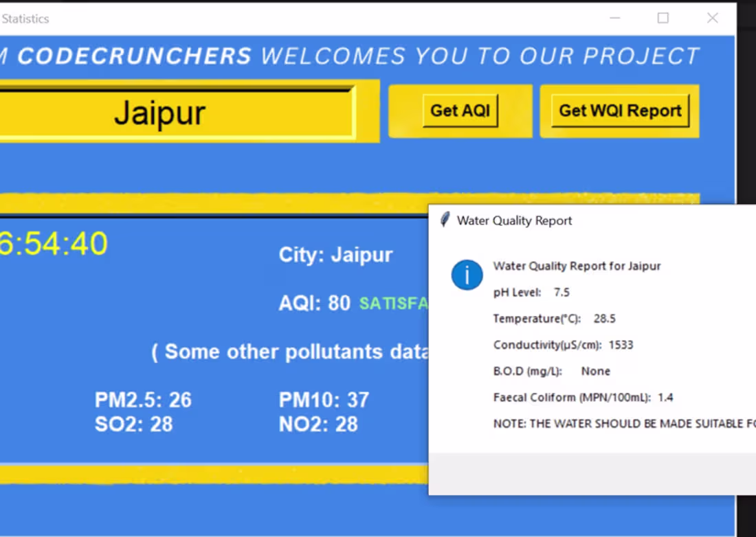This screenshot has width=756, height=537.
Task: Select the 'pH Level: 7.5' line
Action: (x=531, y=293)
